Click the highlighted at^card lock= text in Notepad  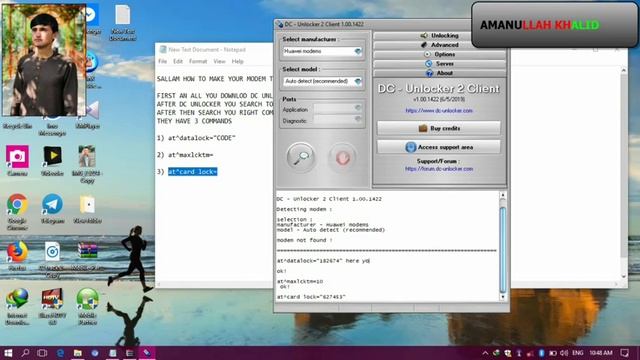click(x=193, y=172)
